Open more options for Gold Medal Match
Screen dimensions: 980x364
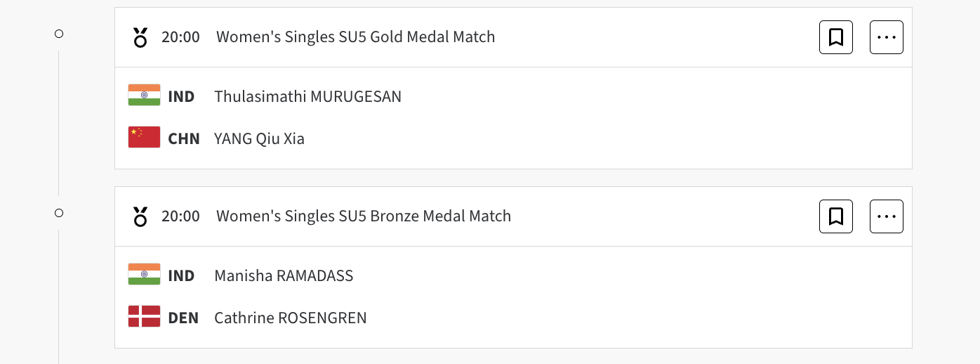[886, 37]
